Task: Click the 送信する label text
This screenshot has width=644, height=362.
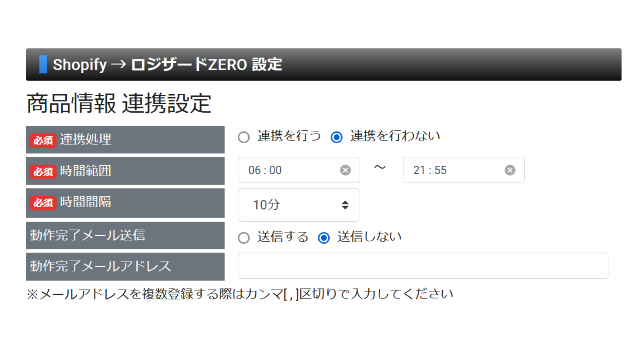Action: (x=283, y=237)
